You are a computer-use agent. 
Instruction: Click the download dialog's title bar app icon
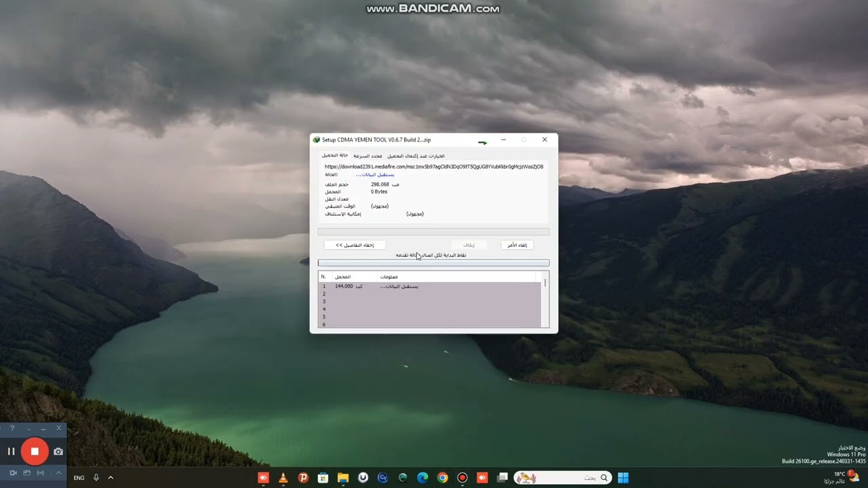tap(316, 140)
